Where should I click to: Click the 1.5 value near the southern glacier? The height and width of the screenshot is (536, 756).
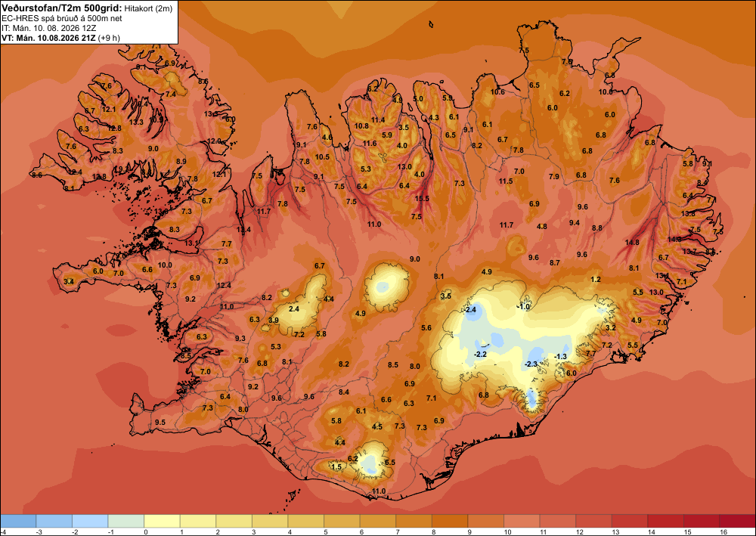pos(336,466)
